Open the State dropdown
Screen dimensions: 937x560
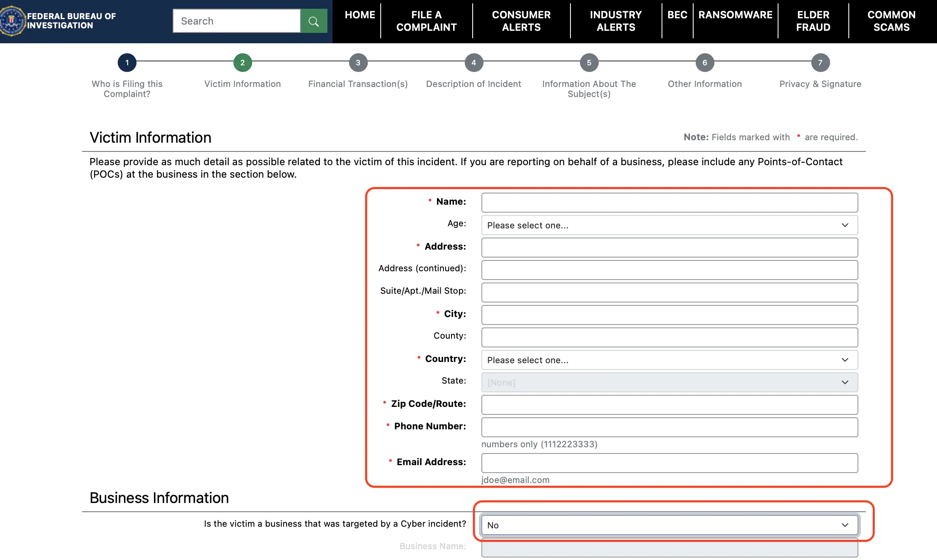click(x=669, y=382)
